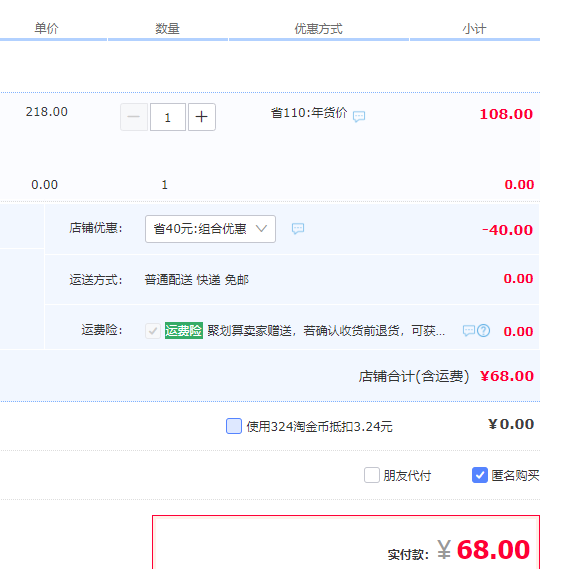Toggle the 运费险 checkbox
This screenshot has height=569, width=573.
tap(153, 331)
